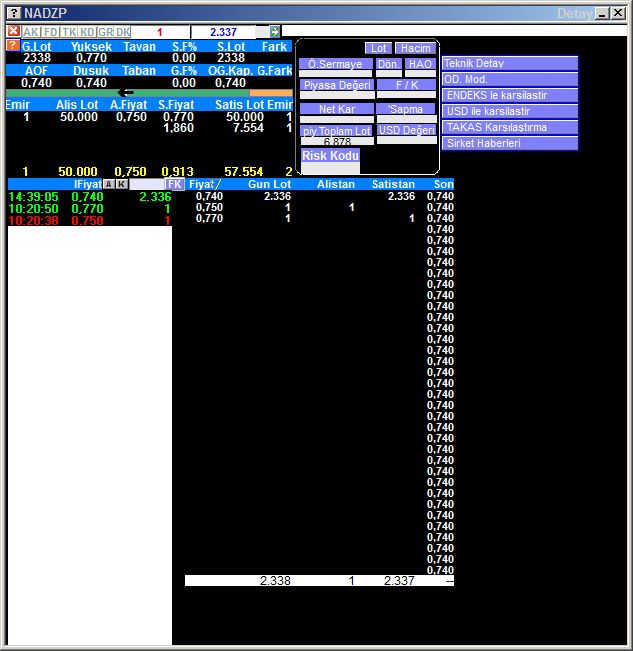This screenshot has width=633, height=651.
Task: Click the 6.878 piy.Toplam Lot value
Action: tap(337, 142)
